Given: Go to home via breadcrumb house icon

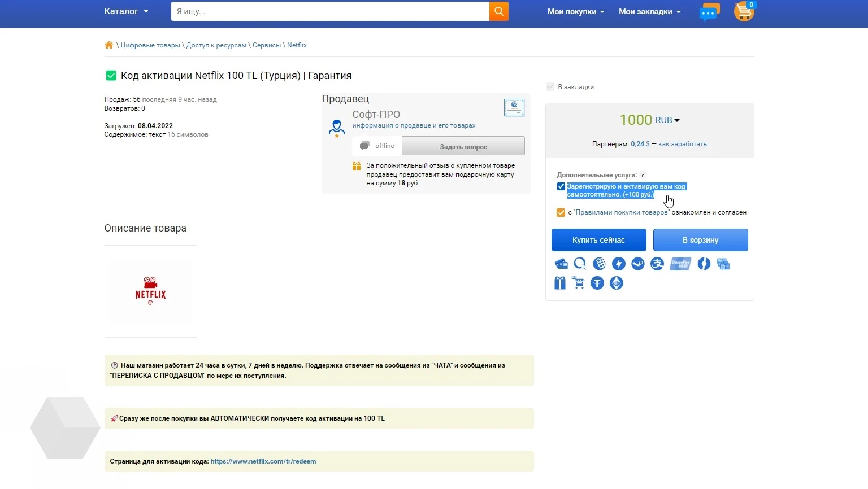Looking at the screenshot, I should click(x=109, y=45).
